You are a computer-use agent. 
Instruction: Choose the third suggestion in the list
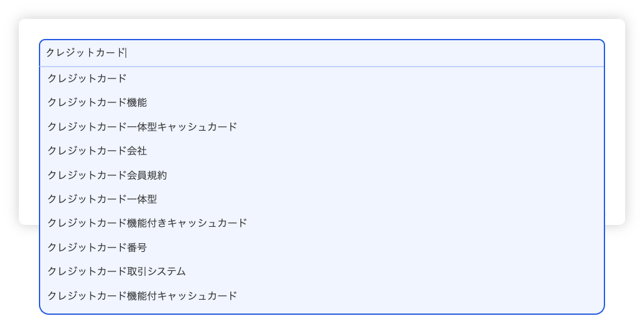point(142,127)
